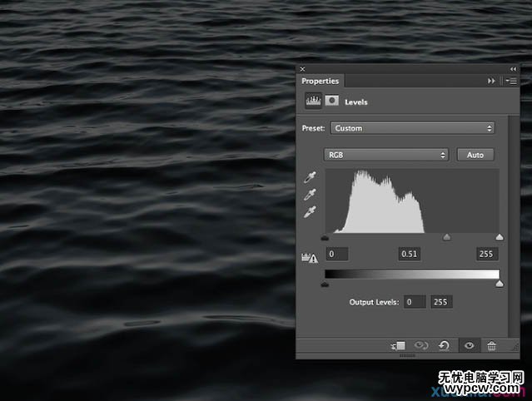The height and width of the screenshot is (401, 532).
Task: Click the 'Preset:' label
Action: [313, 128]
